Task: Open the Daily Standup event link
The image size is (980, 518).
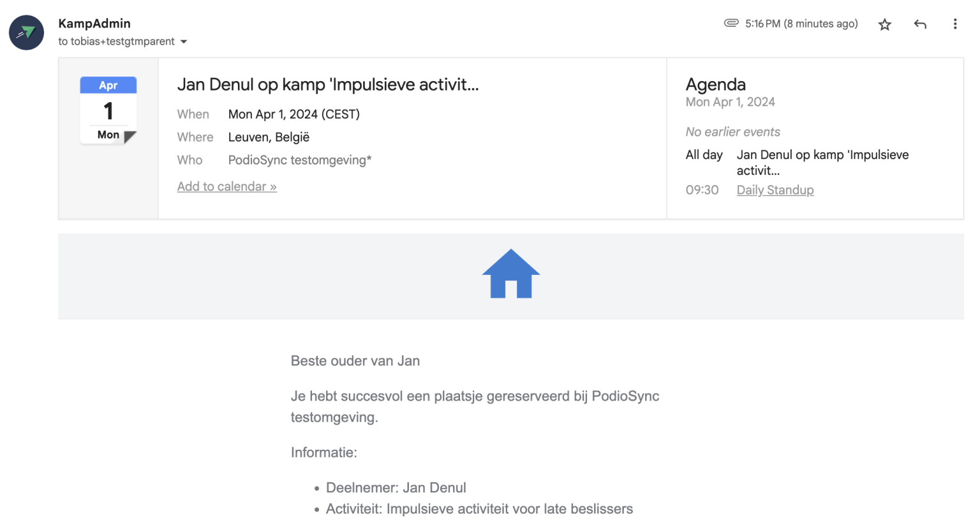Action: [775, 190]
